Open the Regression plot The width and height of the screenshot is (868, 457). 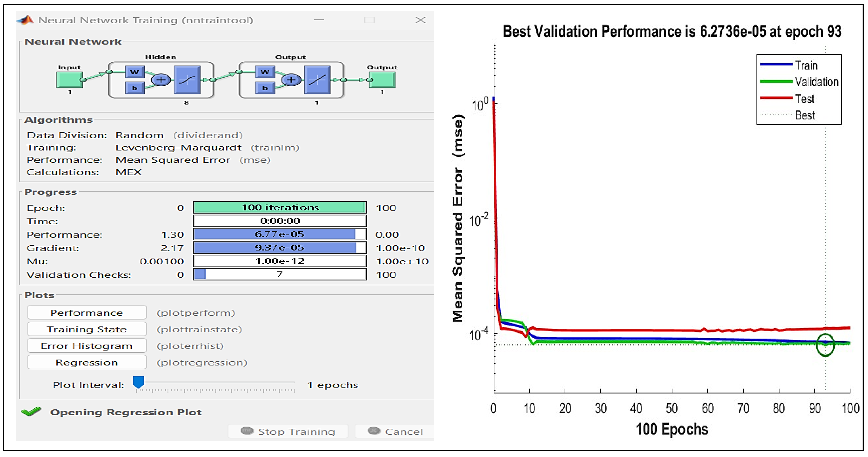click(x=87, y=362)
